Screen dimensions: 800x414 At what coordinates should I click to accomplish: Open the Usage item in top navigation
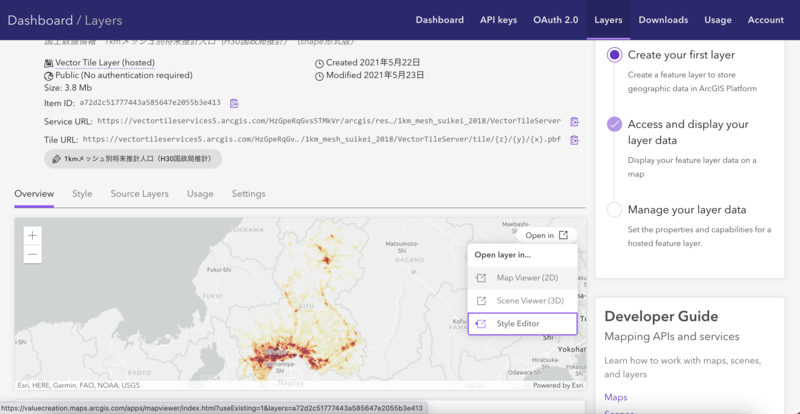718,20
